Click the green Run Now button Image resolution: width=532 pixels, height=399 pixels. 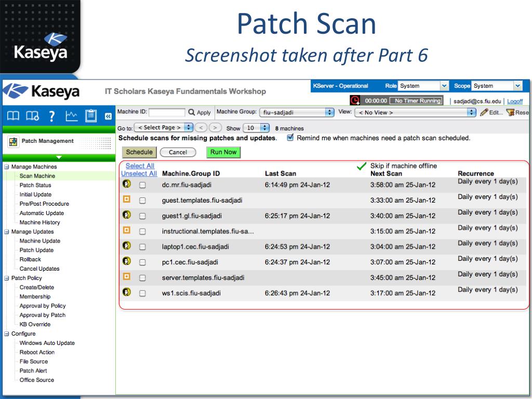223,152
